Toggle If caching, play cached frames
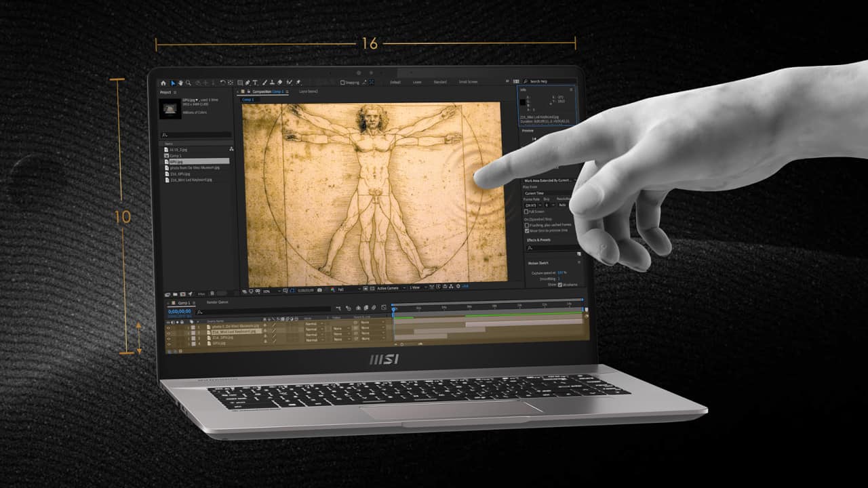Screen dimensions: 868x488 tap(526, 224)
